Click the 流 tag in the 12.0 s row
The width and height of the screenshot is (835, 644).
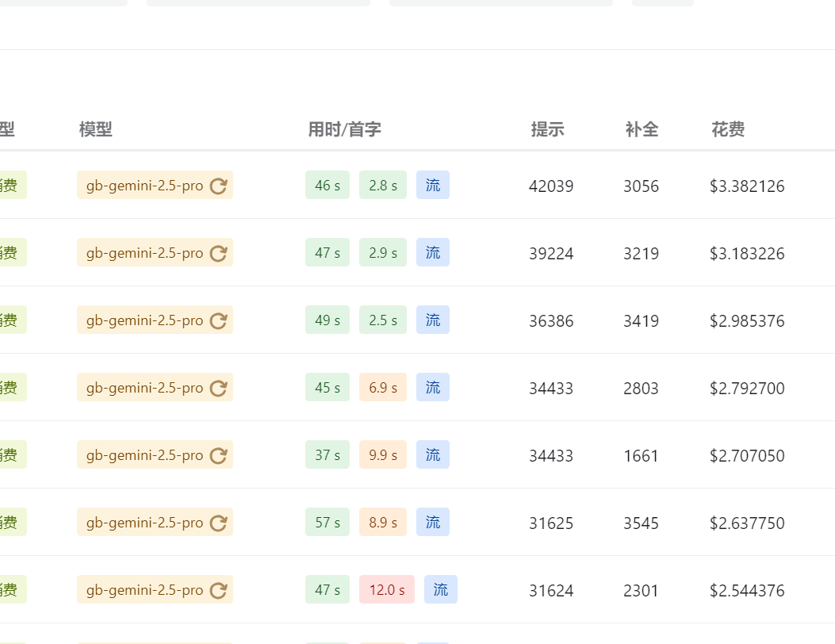[441, 589]
